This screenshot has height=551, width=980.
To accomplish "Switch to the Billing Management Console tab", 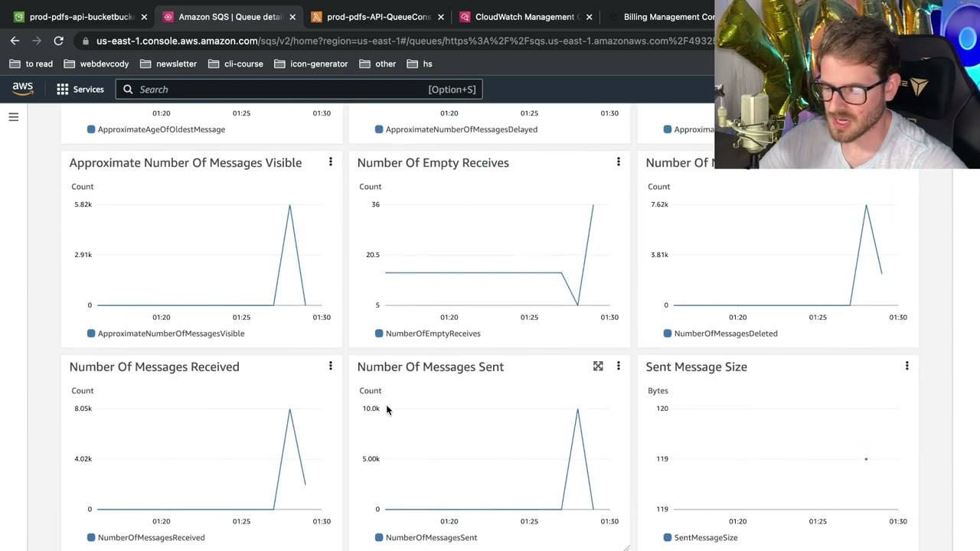I will [x=668, y=17].
